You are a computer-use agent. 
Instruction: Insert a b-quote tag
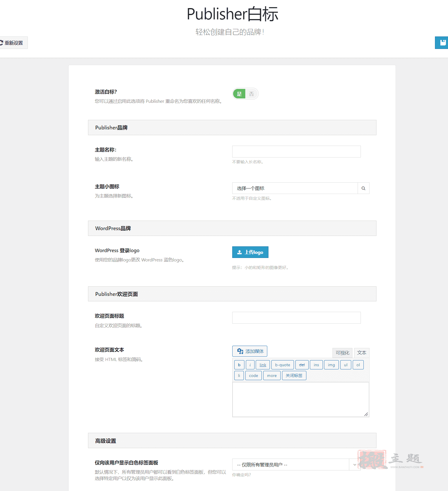click(x=283, y=365)
